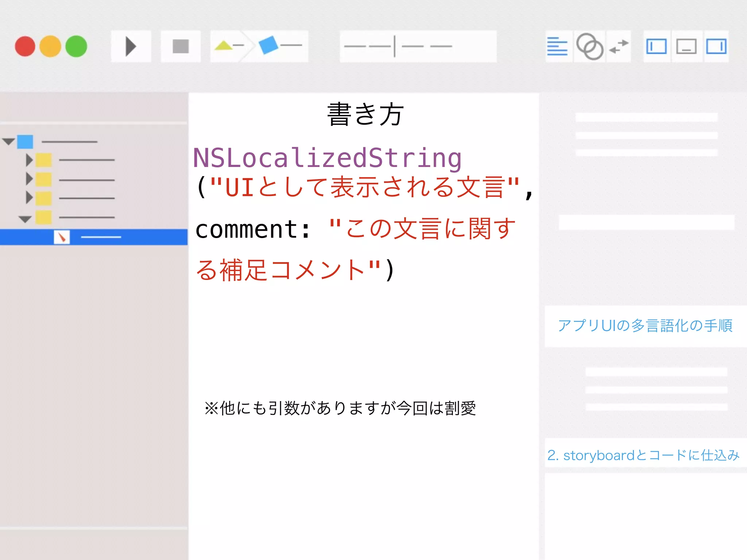Viewport: 747px width, 560px height.
Task: Click the ※他にも引数がありますが今回は割愛 note
Action: [x=340, y=408]
